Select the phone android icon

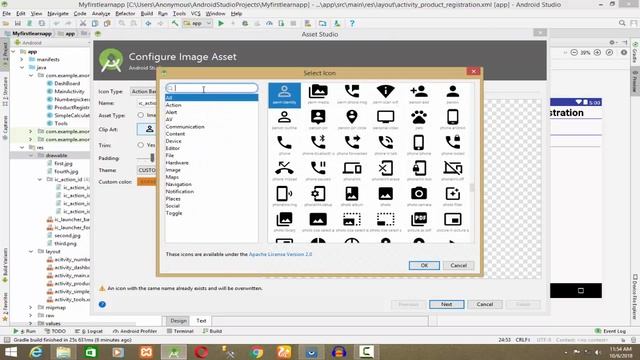pyautogui.click(x=453, y=118)
